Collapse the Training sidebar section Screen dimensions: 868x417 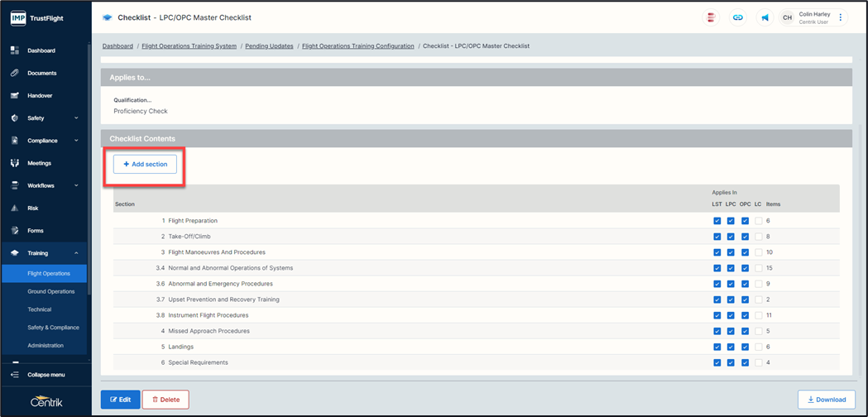[x=76, y=253]
